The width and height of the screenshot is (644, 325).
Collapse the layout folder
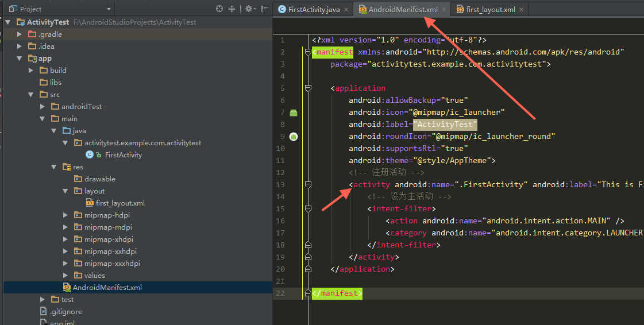pos(65,191)
